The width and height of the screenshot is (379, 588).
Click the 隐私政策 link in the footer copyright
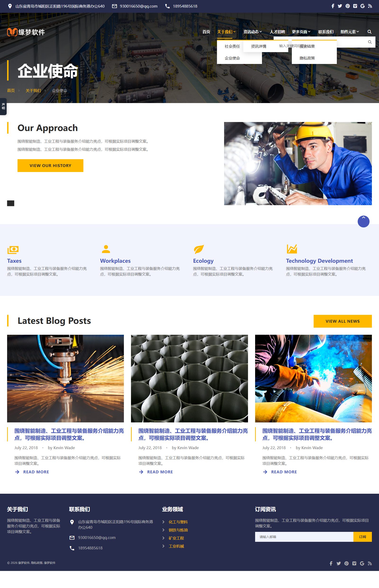(x=37, y=563)
